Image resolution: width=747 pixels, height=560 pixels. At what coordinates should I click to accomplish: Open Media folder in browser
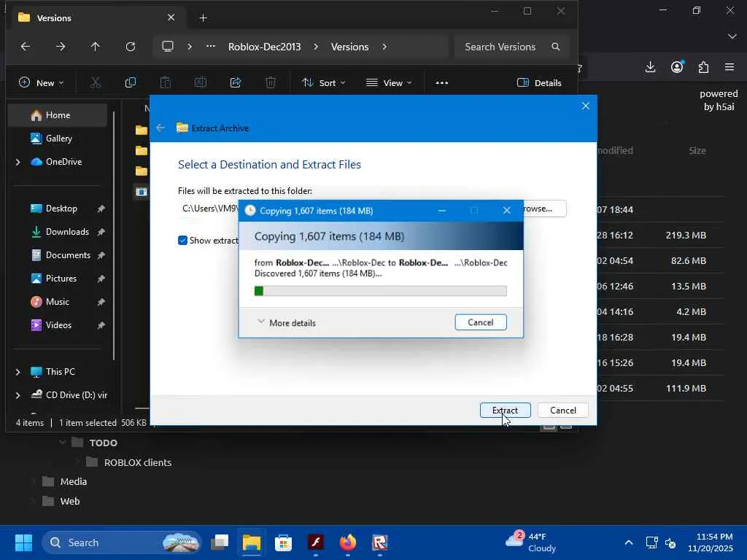point(65,481)
